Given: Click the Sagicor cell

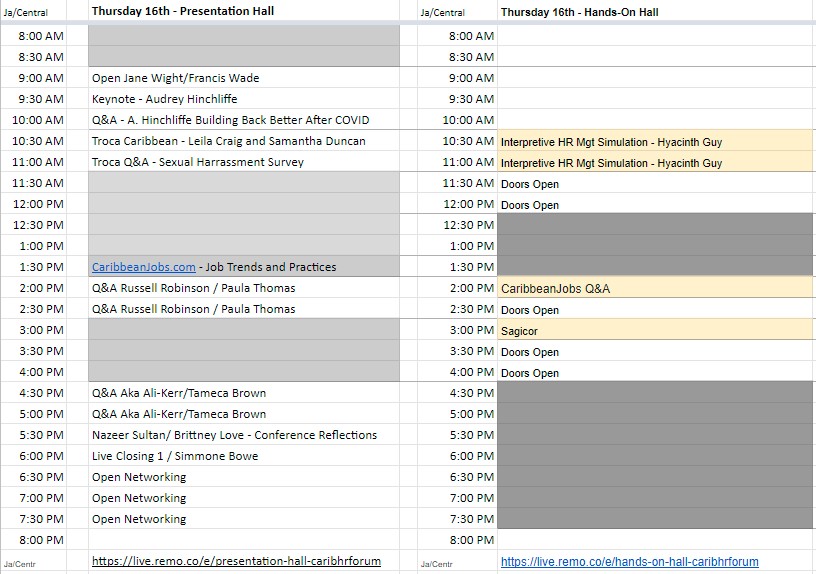Looking at the screenshot, I should pos(655,330).
